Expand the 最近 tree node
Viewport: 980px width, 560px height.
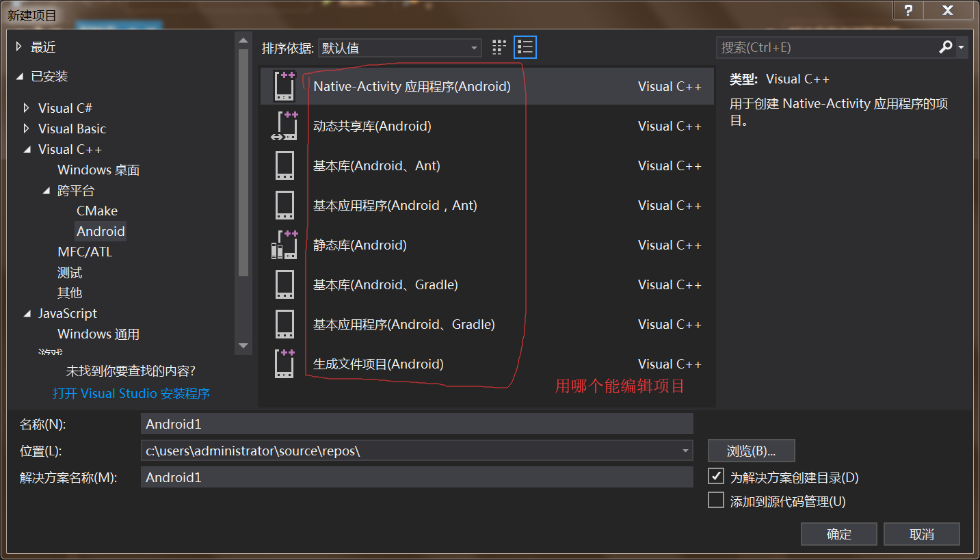19,46
